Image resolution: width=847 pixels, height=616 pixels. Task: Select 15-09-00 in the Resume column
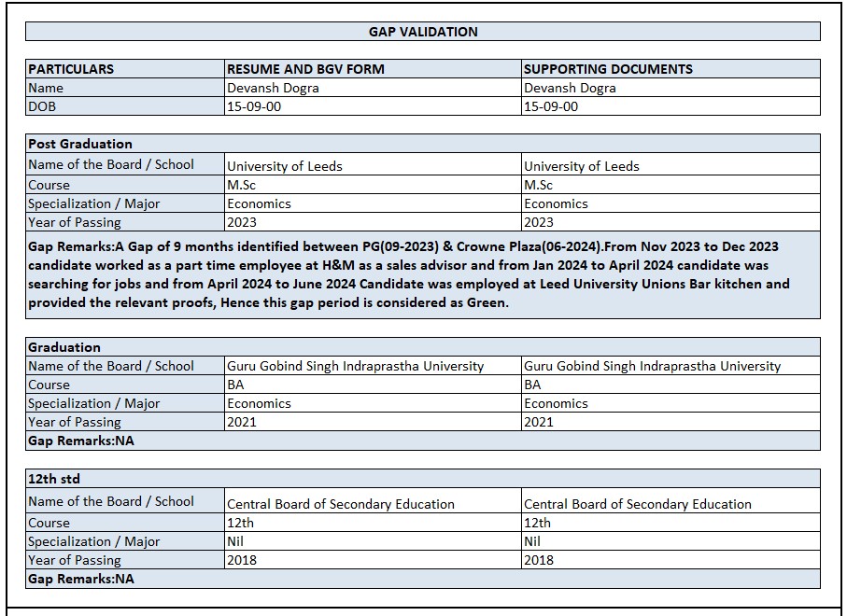tap(254, 106)
